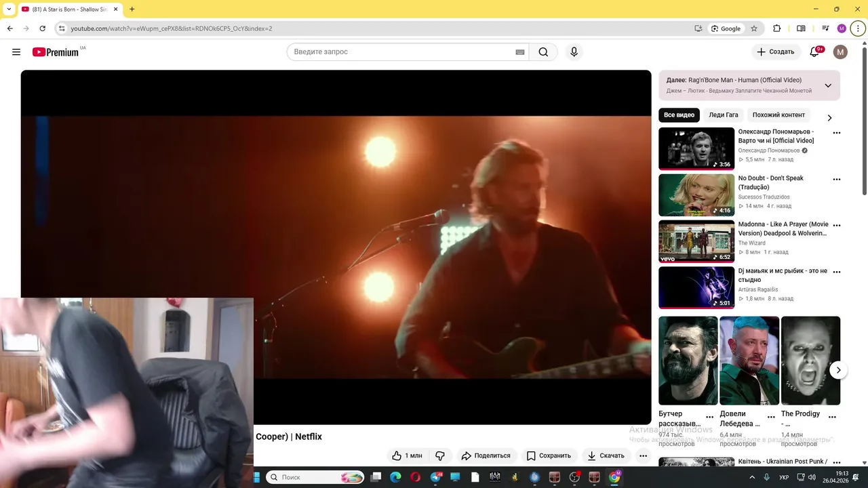Open options for Dj маиьяк video

point(836,272)
